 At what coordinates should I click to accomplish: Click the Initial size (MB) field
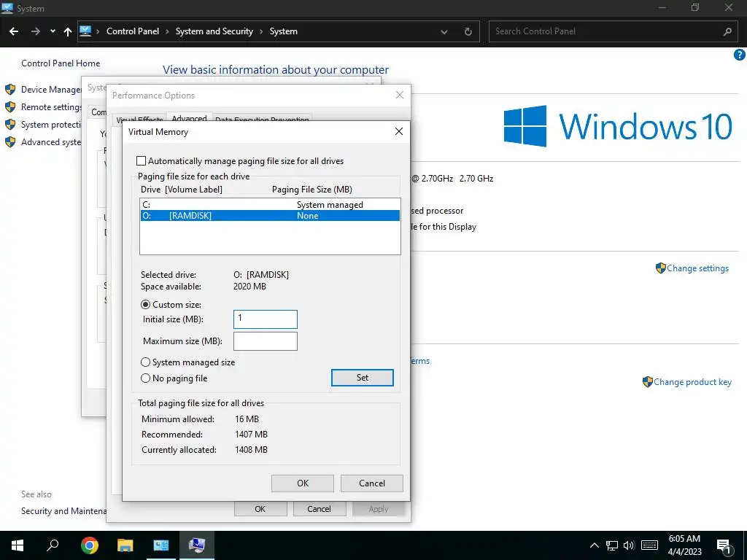266,319
